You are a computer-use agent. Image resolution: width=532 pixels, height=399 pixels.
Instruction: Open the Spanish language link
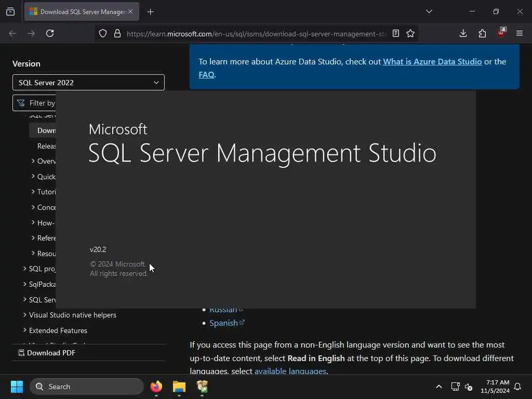click(x=227, y=323)
